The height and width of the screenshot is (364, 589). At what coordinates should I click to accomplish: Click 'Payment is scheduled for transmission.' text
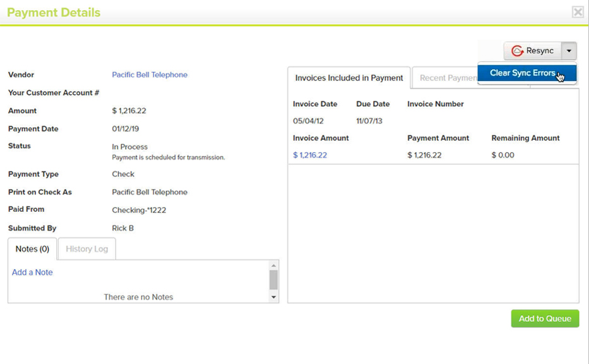168,157
